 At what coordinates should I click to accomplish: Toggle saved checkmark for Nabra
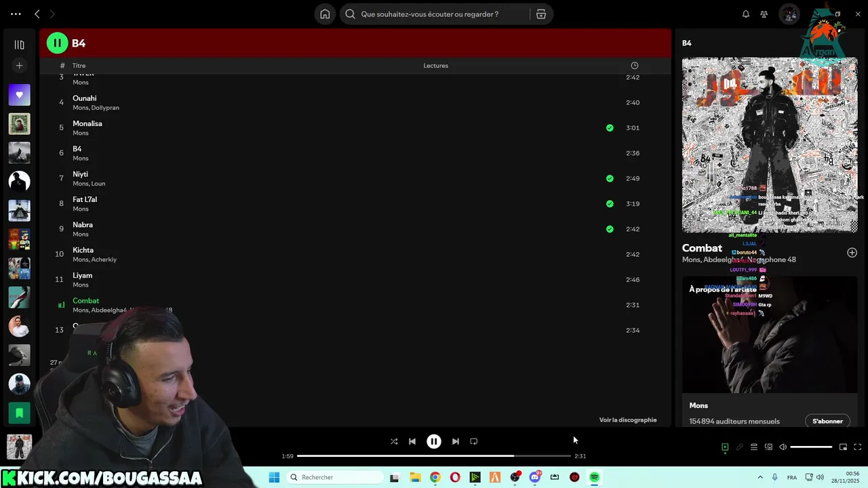pyautogui.click(x=610, y=229)
